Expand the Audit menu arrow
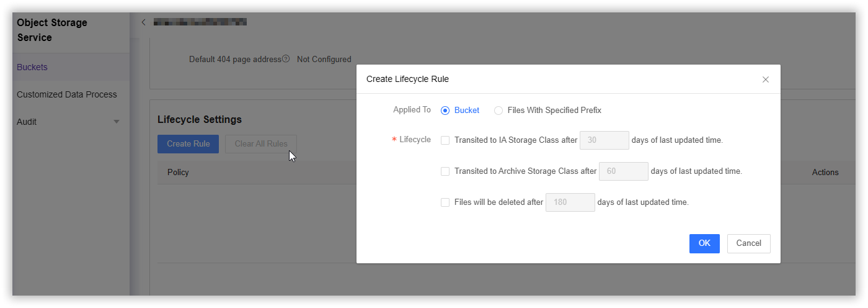This screenshot has height=308, width=868. (x=117, y=122)
